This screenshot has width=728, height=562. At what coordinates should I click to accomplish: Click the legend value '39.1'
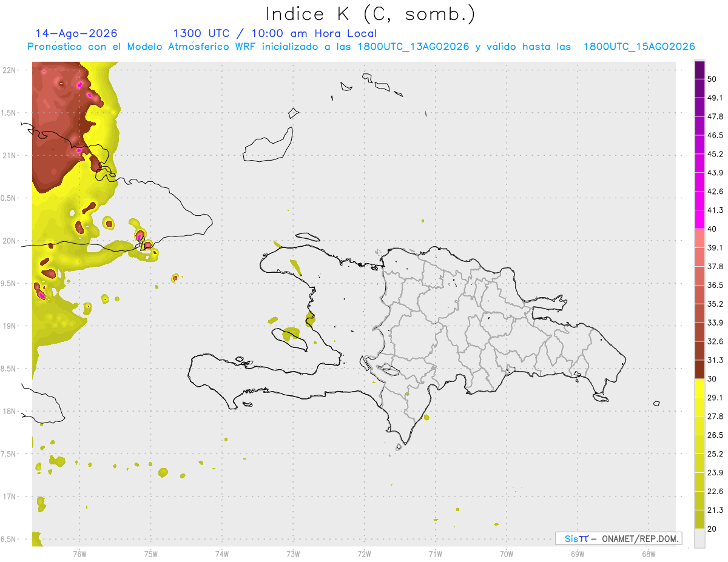[715, 247]
